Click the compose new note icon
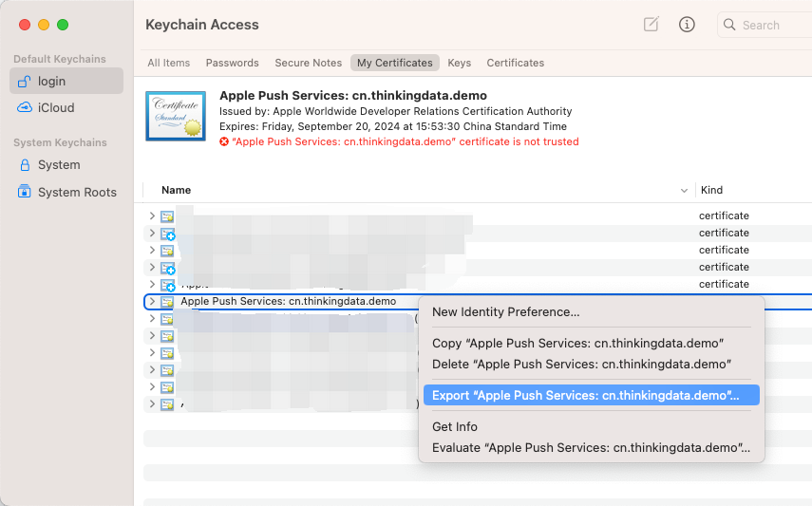Viewport: 812px width, 506px height. tap(651, 24)
